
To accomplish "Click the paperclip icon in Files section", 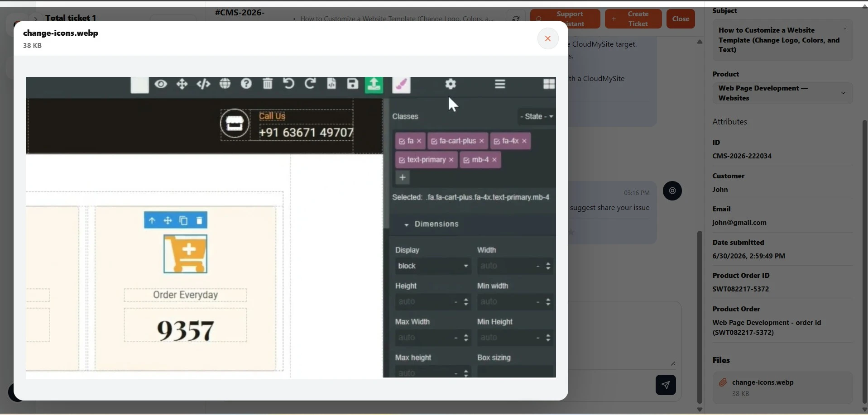I will click(x=723, y=382).
